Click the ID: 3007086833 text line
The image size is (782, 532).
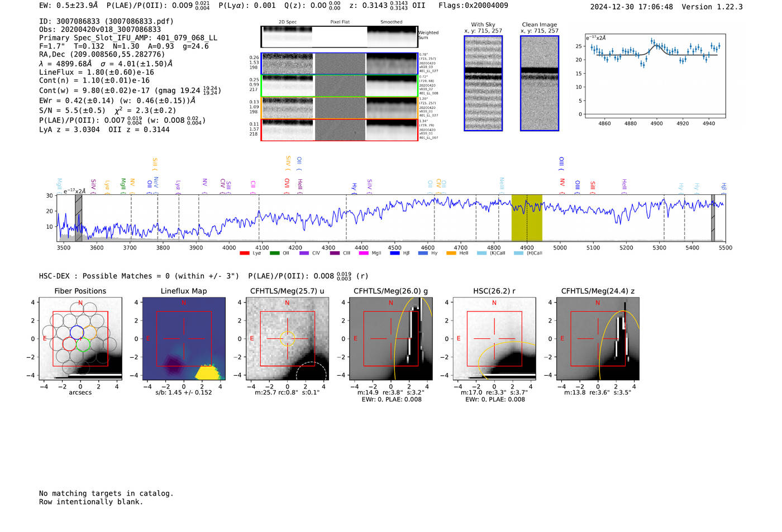[x=106, y=21]
